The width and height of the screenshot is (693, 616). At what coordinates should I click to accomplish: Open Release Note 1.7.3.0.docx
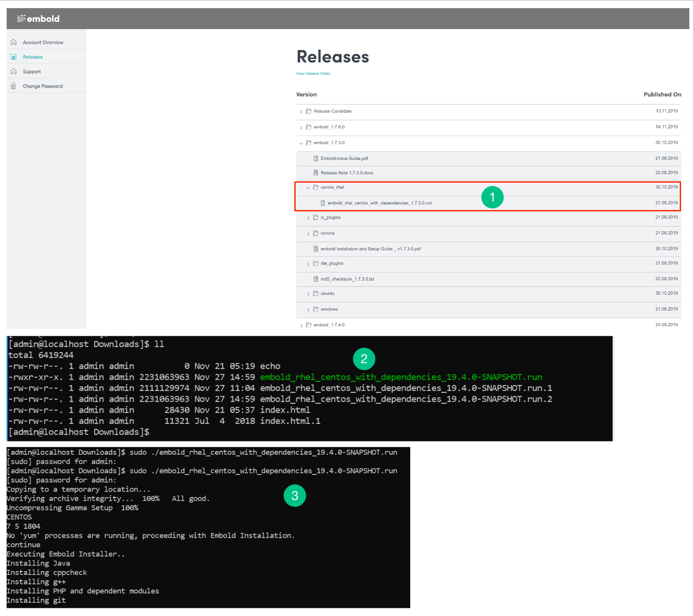click(347, 173)
